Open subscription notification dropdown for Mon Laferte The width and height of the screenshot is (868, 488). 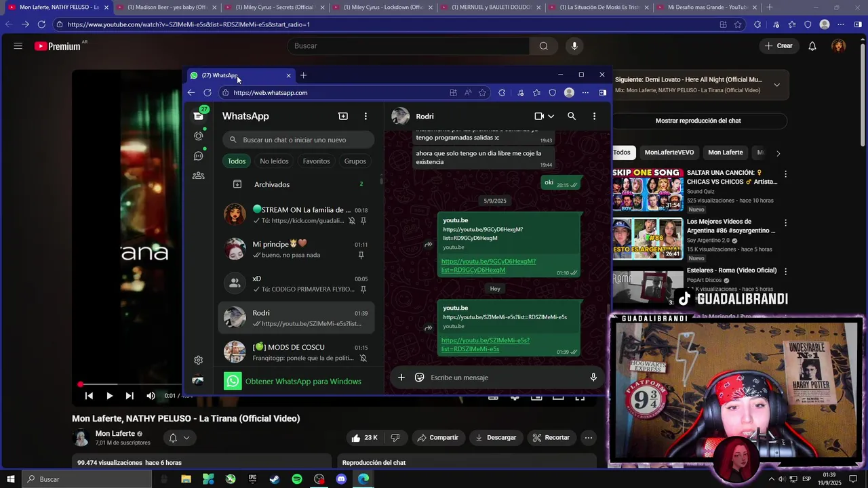[180, 438]
